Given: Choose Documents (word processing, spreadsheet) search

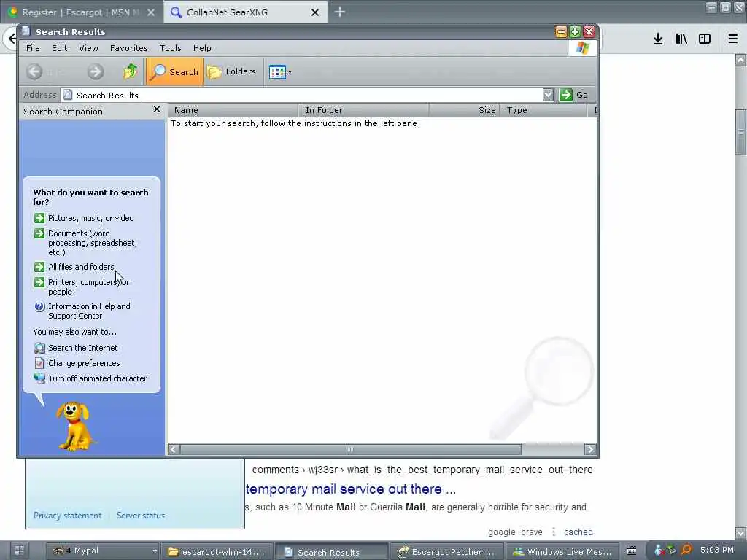Looking at the screenshot, I should click(x=92, y=243).
